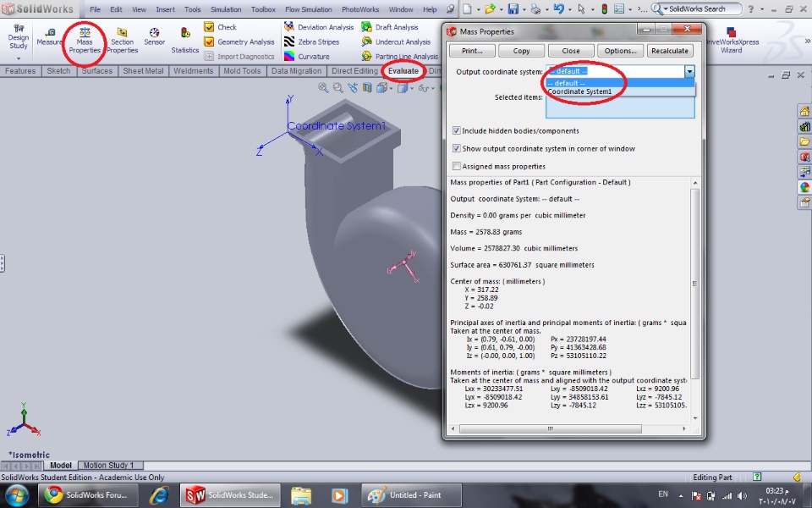Click the Previous View icon
Viewport: 812px width, 508px height.
[353, 87]
